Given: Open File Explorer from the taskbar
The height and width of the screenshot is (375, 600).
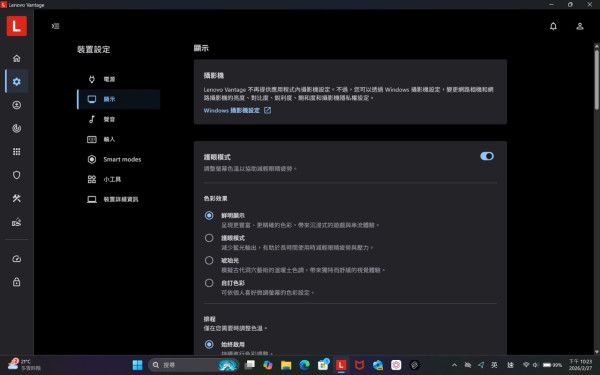Looking at the screenshot, I should [286, 365].
